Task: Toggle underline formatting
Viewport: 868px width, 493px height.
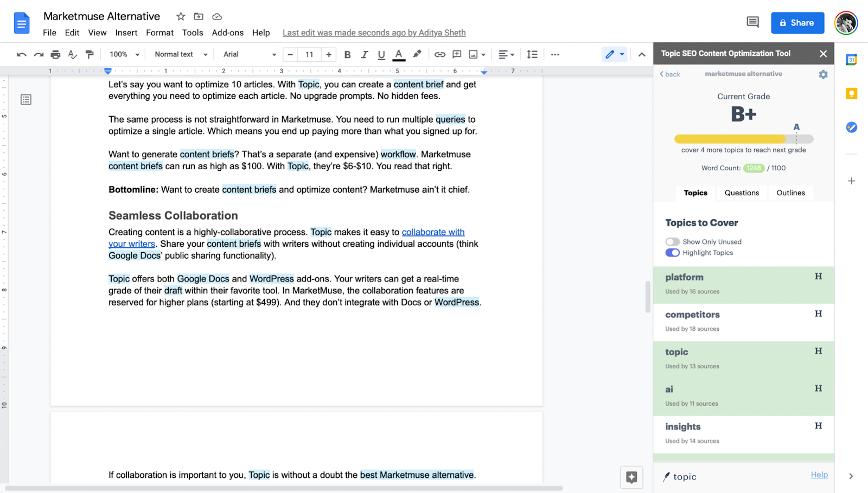Action: pos(381,54)
